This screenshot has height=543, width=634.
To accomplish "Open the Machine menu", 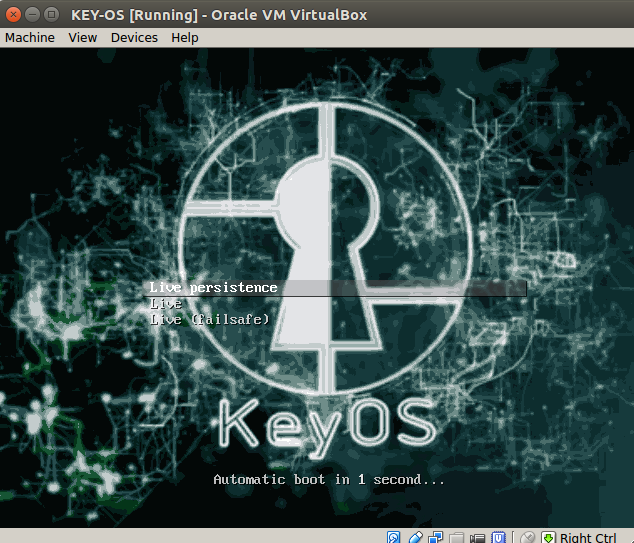I will [x=30, y=38].
